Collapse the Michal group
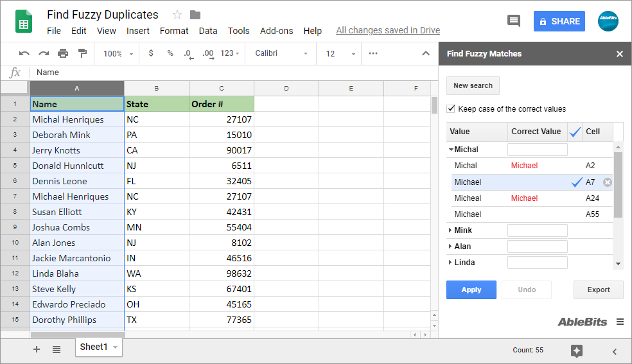The width and height of the screenshot is (632, 364). click(451, 150)
